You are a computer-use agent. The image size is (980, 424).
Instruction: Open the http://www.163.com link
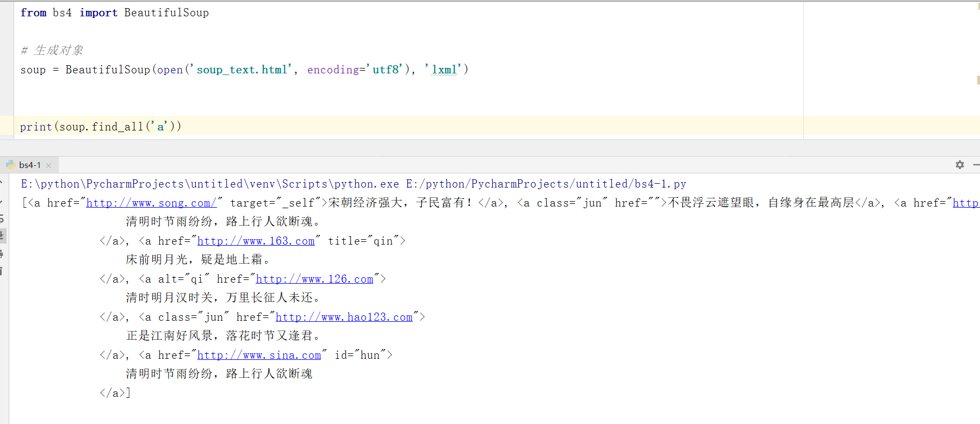[x=256, y=241]
